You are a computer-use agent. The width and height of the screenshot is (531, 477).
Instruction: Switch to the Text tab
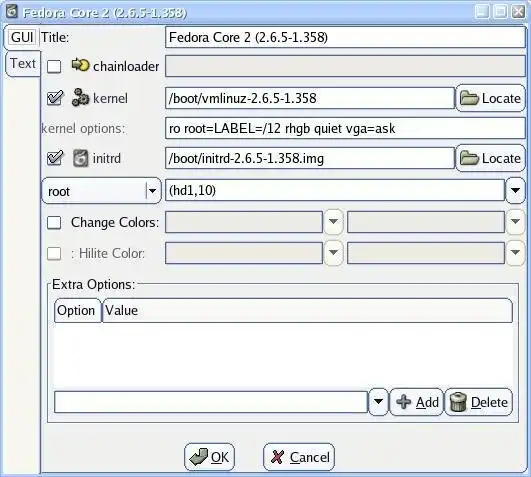(23, 63)
